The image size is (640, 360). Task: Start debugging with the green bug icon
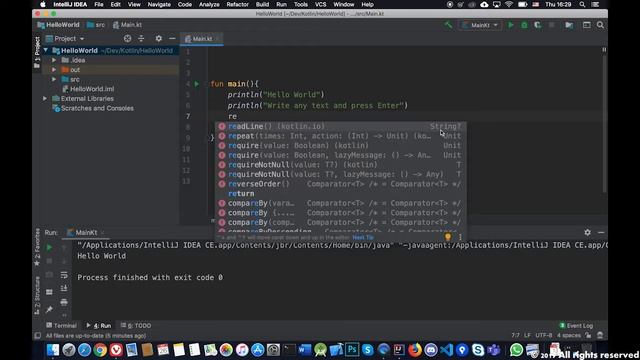(x=524, y=25)
